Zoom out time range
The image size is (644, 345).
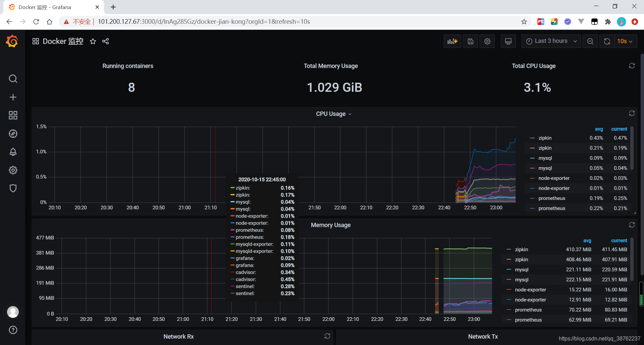(x=590, y=41)
